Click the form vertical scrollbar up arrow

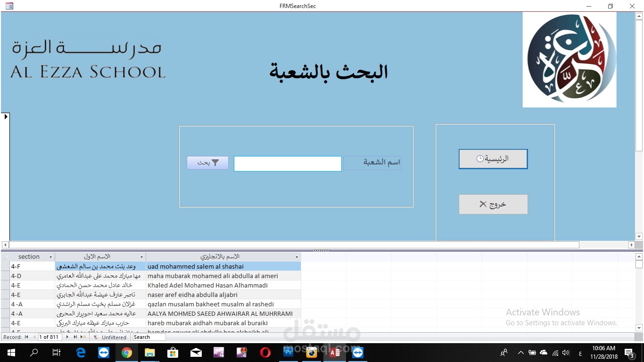tap(639, 16)
